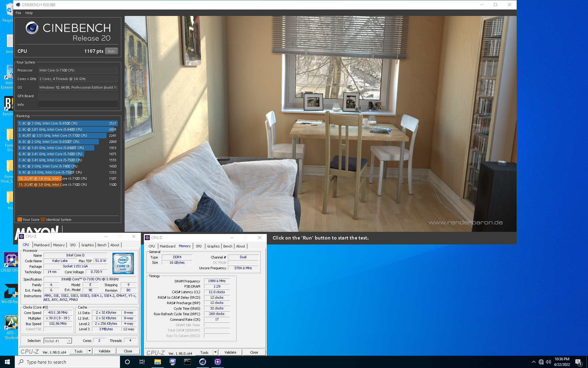Click the Windows taskbar search box

pyautogui.click(x=67, y=362)
